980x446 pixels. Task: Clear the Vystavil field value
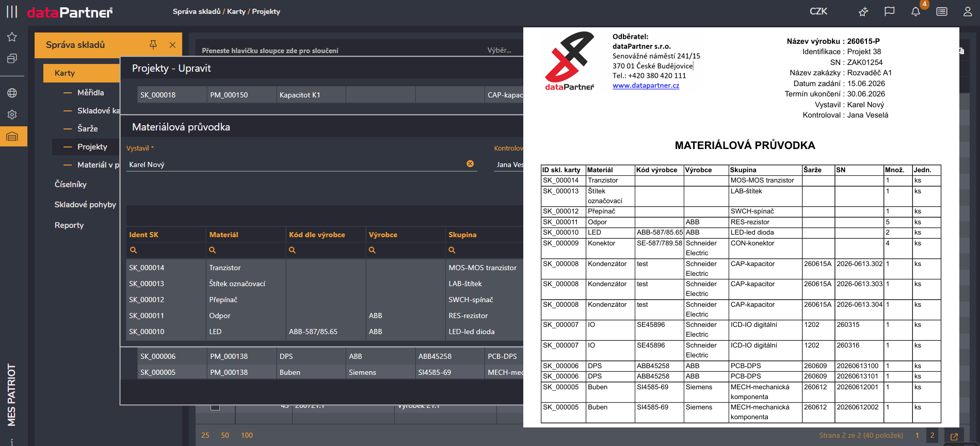(x=470, y=163)
